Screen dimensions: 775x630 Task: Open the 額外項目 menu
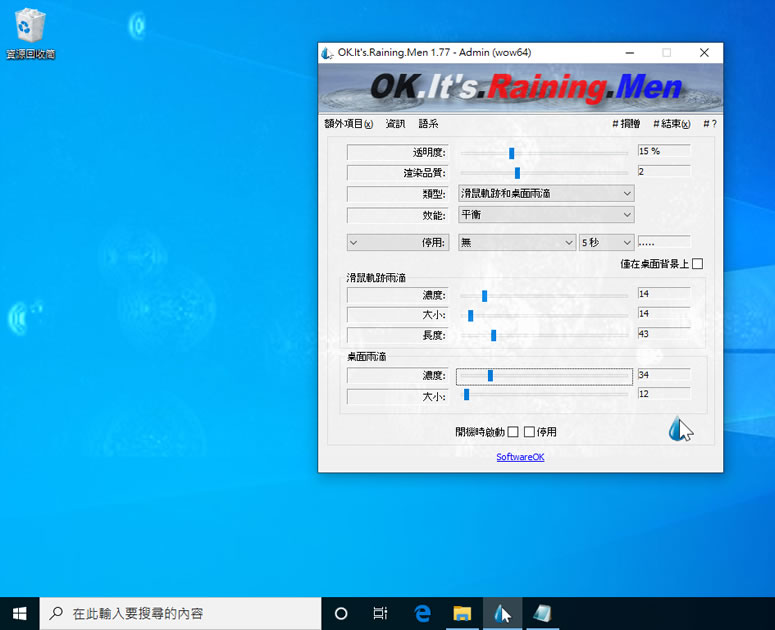(349, 124)
